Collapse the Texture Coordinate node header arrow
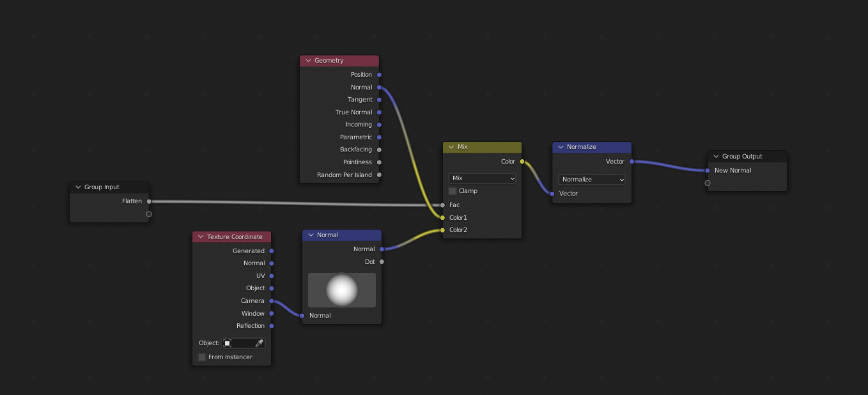The image size is (868, 395). coord(201,237)
